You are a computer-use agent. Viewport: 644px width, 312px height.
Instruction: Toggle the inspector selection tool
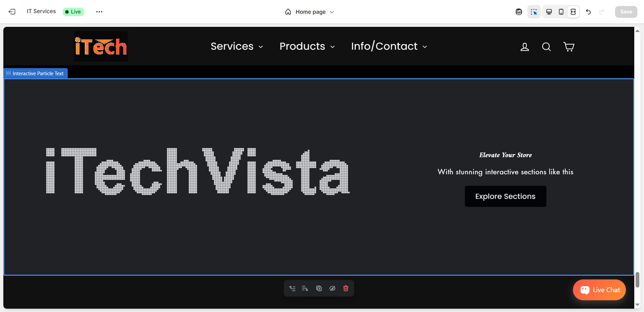[533, 12]
